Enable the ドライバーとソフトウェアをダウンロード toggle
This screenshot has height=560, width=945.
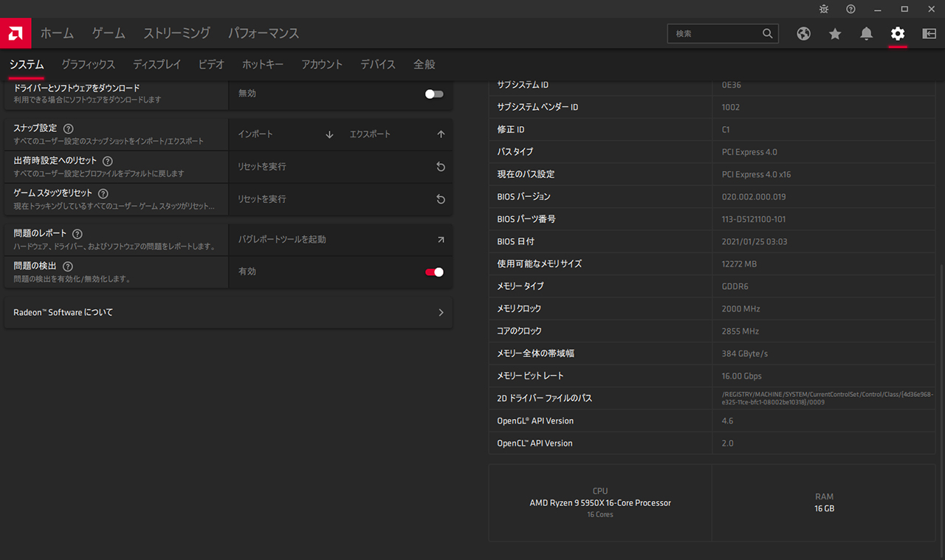click(434, 94)
